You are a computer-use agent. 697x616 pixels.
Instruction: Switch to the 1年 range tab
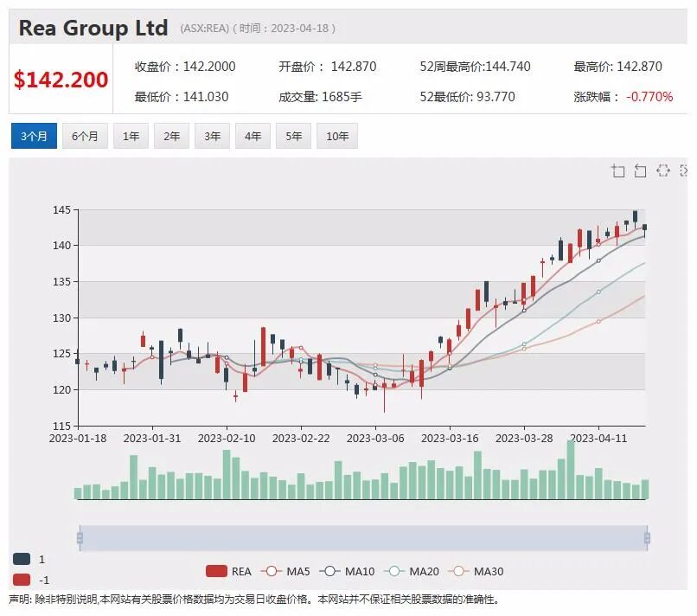131,136
